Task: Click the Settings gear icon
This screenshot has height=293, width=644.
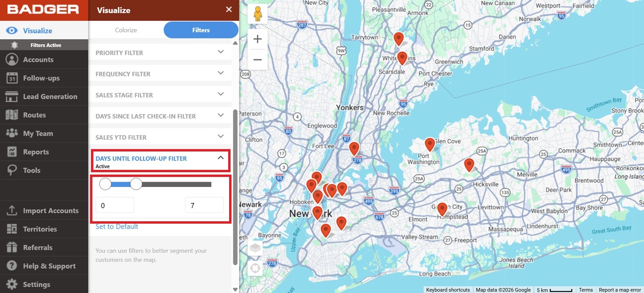Action: [x=12, y=285]
